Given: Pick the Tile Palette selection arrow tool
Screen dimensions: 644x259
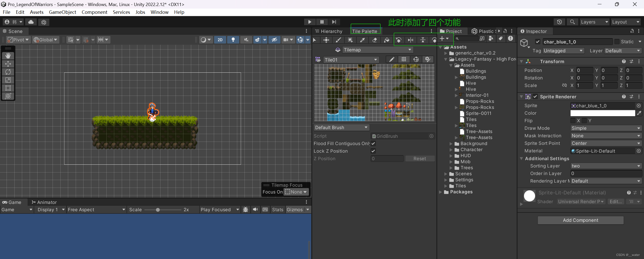Looking at the screenshot, I should tap(315, 40).
